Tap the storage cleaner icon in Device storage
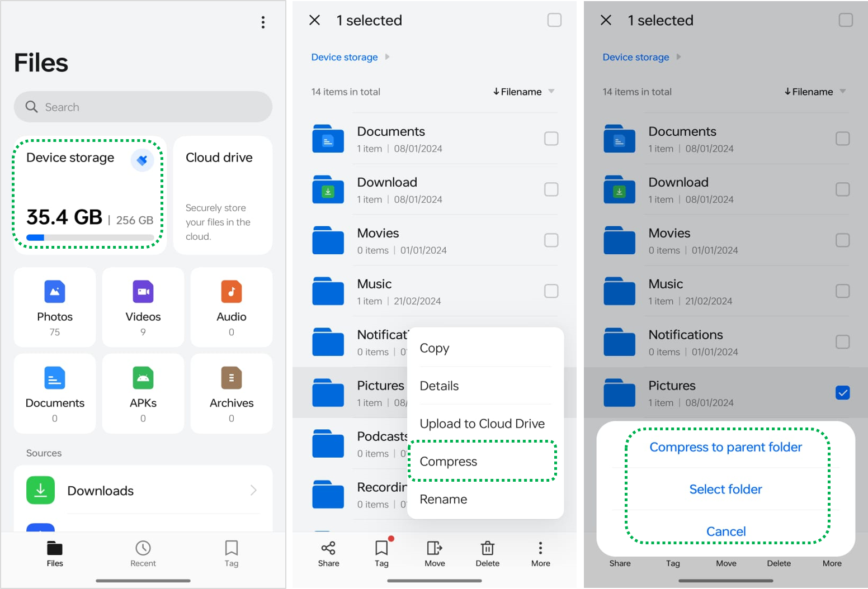The height and width of the screenshot is (589, 868). [142, 160]
